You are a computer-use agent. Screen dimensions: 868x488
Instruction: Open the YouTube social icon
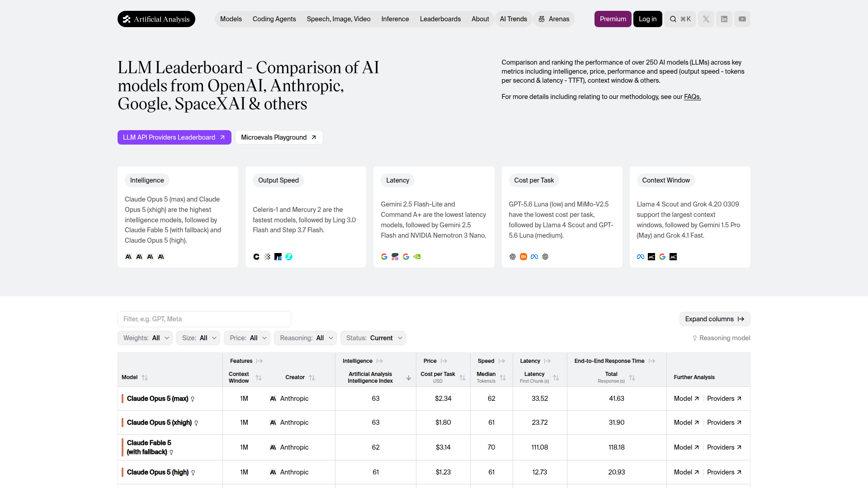coord(742,19)
